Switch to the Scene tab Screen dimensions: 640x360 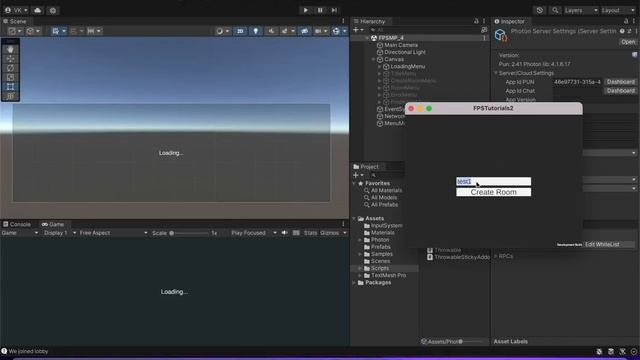coord(15,21)
